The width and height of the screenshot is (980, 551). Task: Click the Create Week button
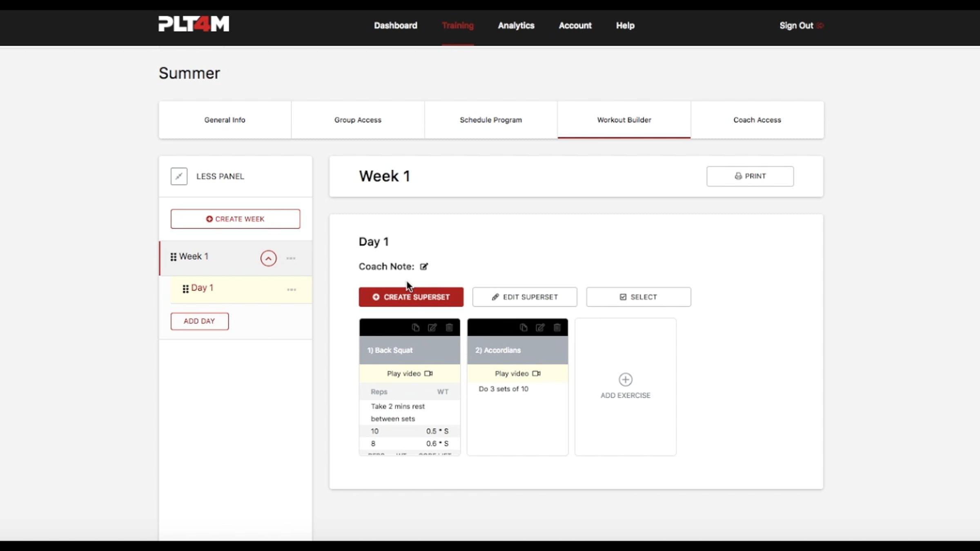[x=235, y=219]
